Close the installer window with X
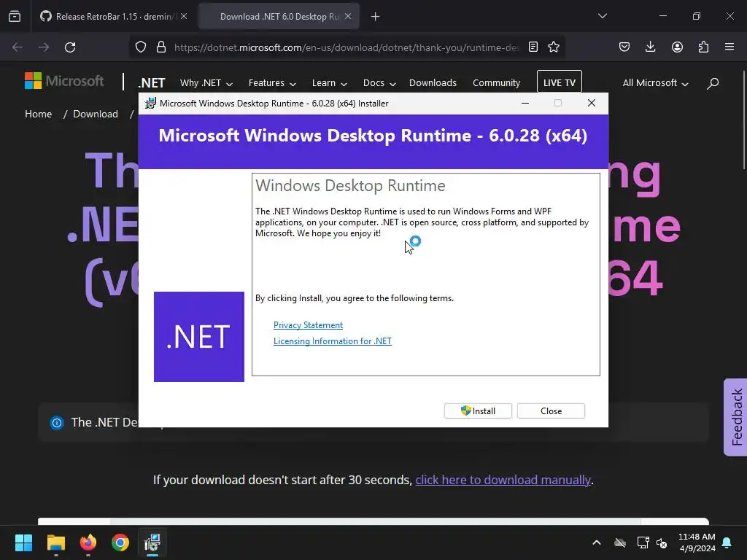This screenshot has height=560, width=747. [x=591, y=103]
